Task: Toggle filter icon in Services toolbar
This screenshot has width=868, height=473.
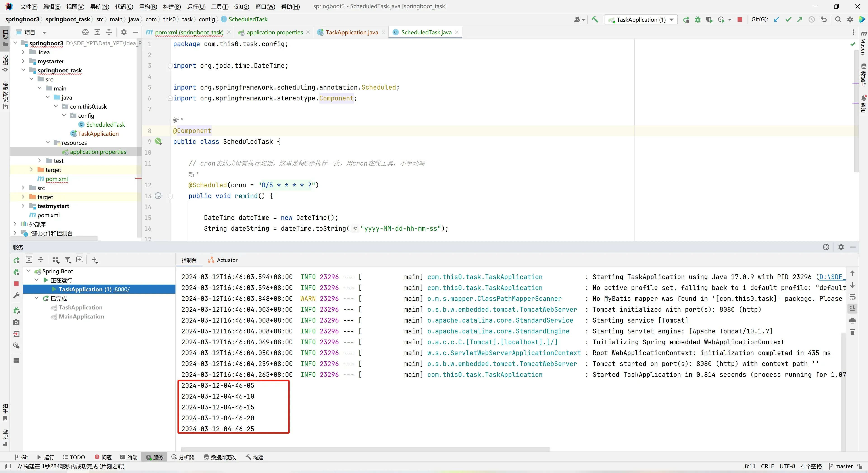Action: click(68, 260)
